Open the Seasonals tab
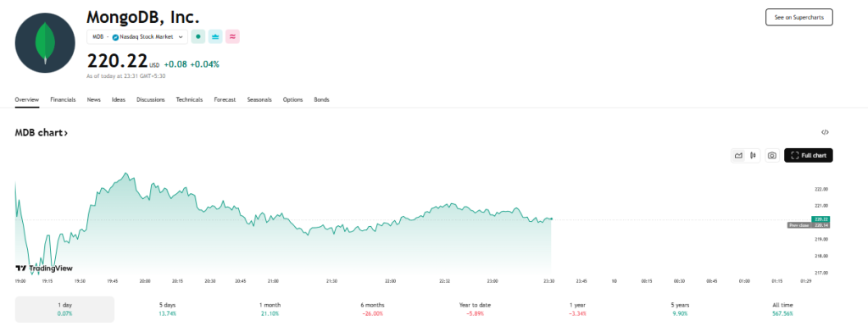 pos(259,100)
